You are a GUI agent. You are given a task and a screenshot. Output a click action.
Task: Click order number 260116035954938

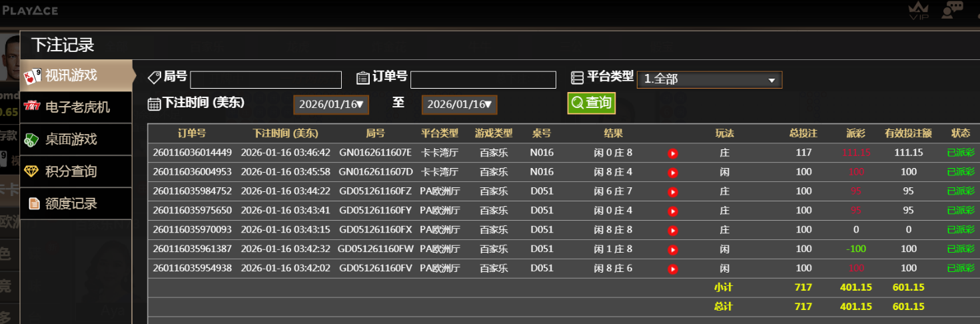[193, 269]
